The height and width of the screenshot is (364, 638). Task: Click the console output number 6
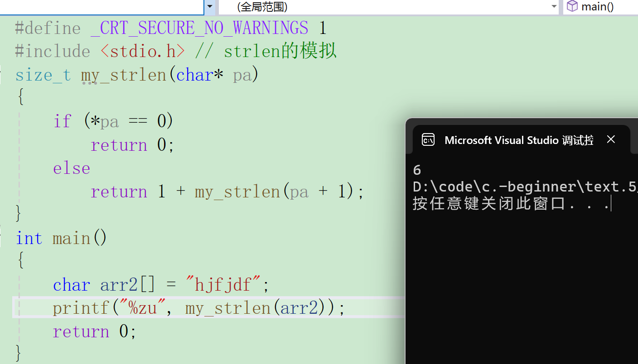(x=417, y=170)
